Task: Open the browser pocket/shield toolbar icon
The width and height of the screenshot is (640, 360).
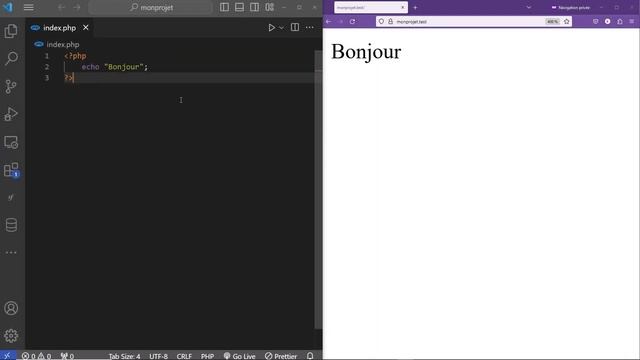Action: pyautogui.click(x=596, y=21)
